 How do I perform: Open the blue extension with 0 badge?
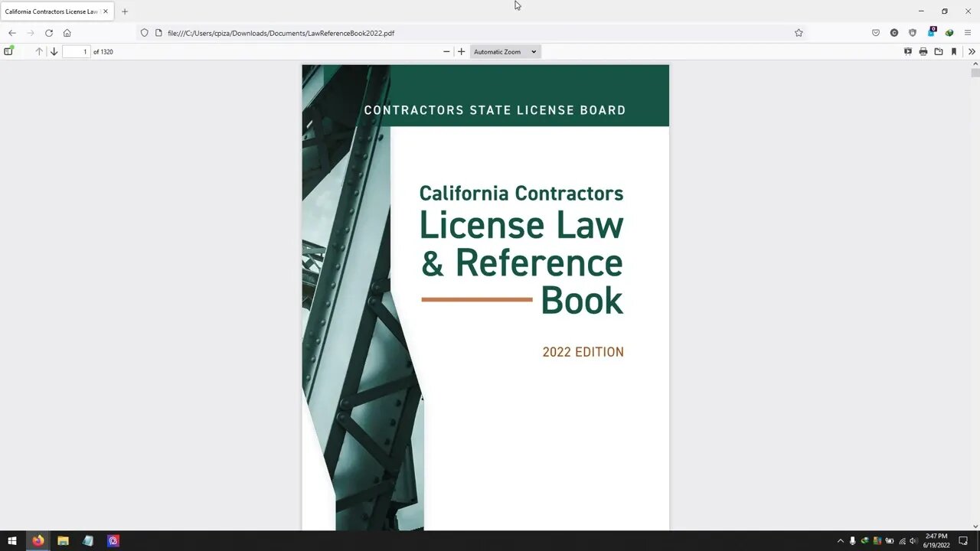931,32
